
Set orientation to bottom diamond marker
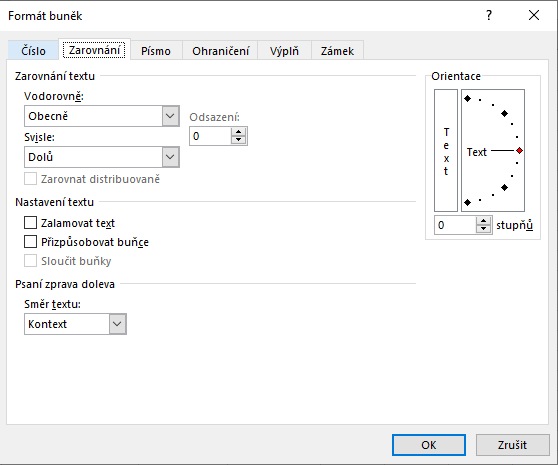[x=468, y=202]
